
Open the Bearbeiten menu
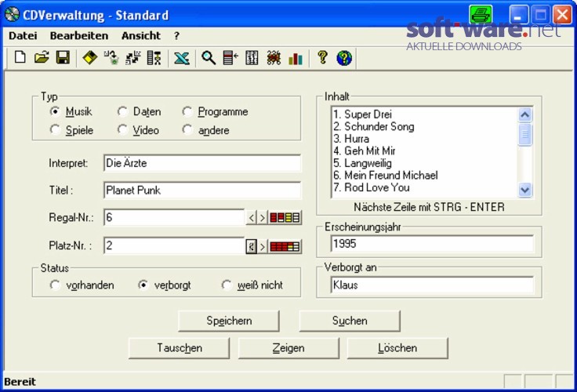click(79, 36)
